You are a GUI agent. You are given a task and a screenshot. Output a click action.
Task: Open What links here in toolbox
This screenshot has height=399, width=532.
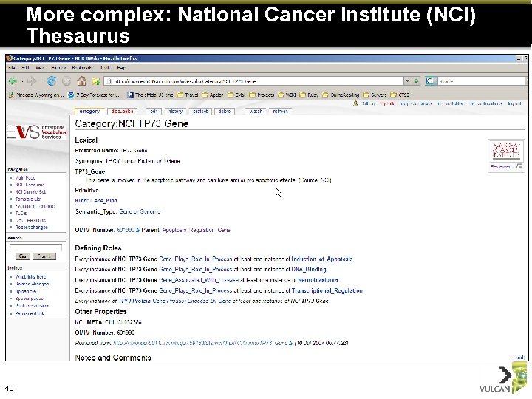coord(30,276)
